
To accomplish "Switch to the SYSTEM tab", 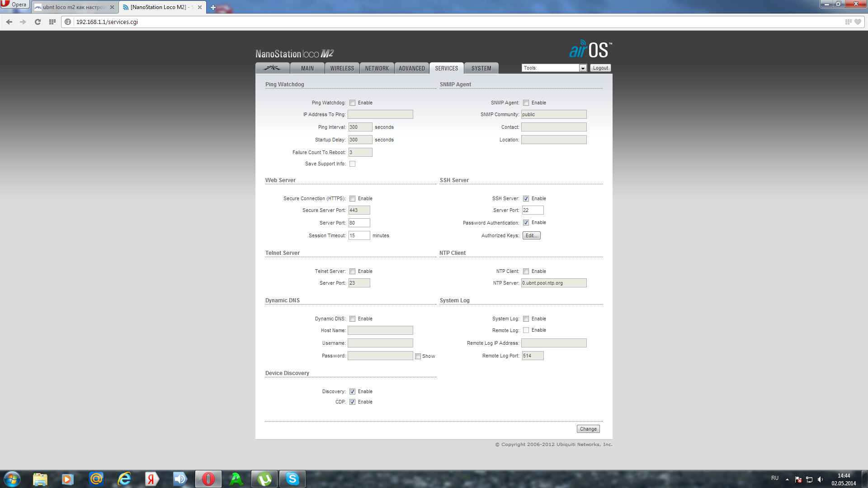I will coord(481,68).
